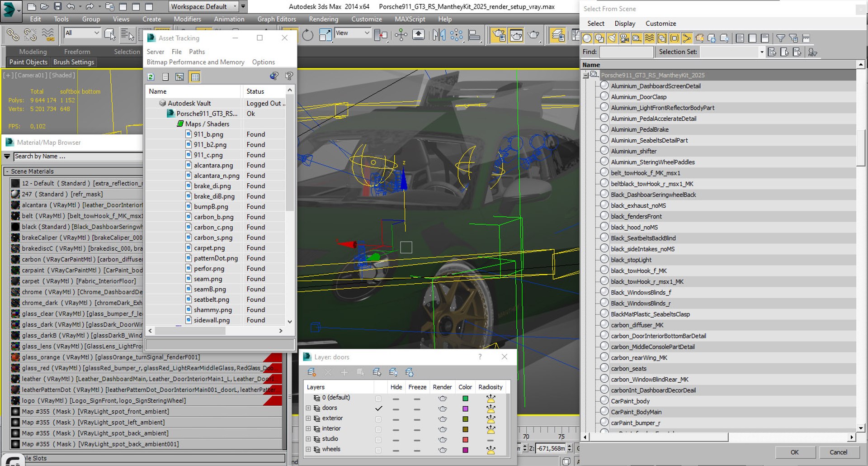The image size is (868, 466).
Task: Expand the doors layer
Action: pos(308,408)
